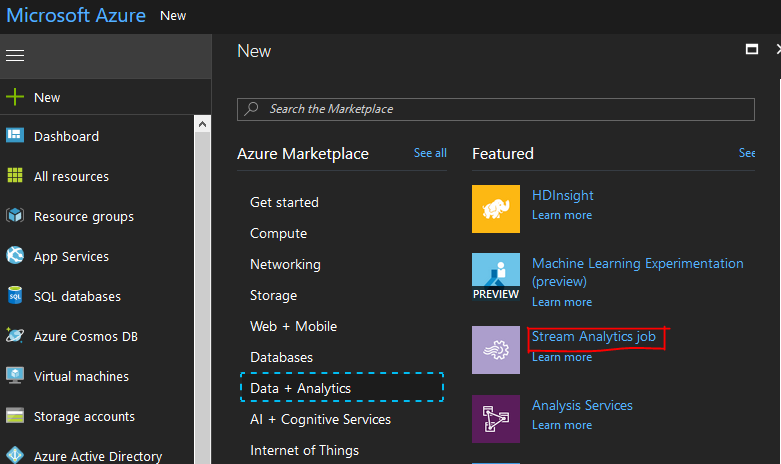Click the Machine Learning Experimentation preview tile
Screen dimensions: 781x464
(x=496, y=277)
